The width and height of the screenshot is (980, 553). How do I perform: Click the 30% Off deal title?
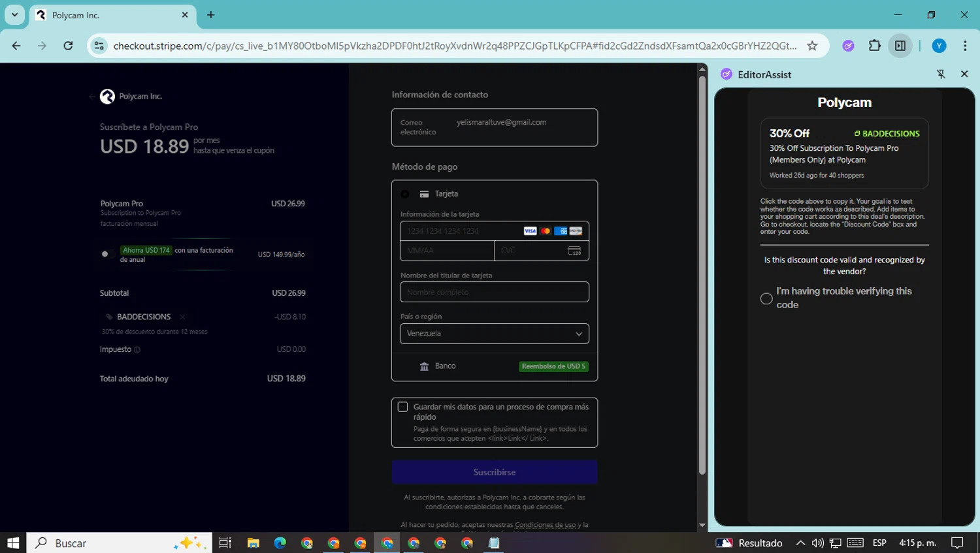pos(789,133)
